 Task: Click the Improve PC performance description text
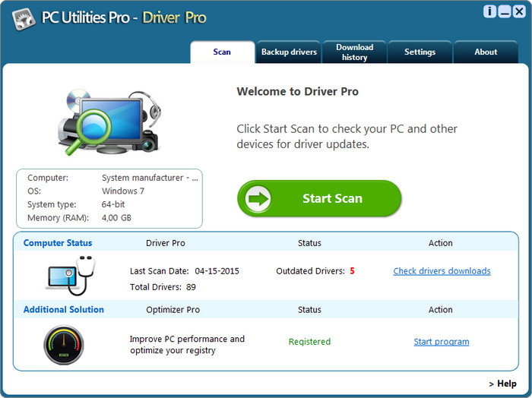(x=187, y=344)
